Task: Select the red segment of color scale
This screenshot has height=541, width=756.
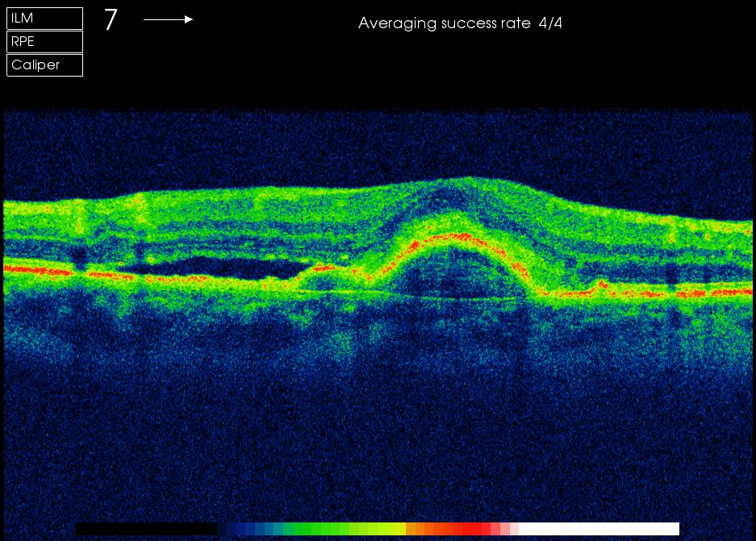Action: 476,529
